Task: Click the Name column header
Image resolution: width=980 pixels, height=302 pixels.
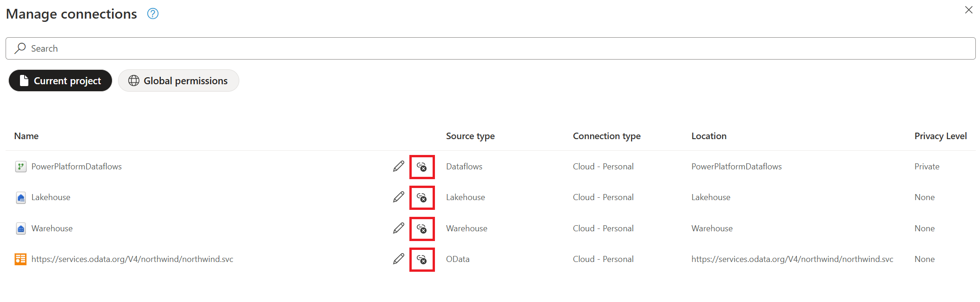Action: pos(26,136)
